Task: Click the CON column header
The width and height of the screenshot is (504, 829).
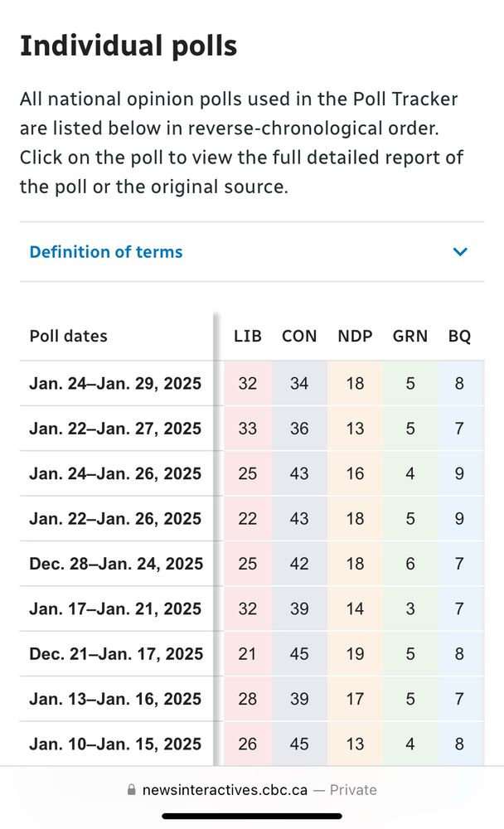Action: pyautogui.click(x=299, y=337)
